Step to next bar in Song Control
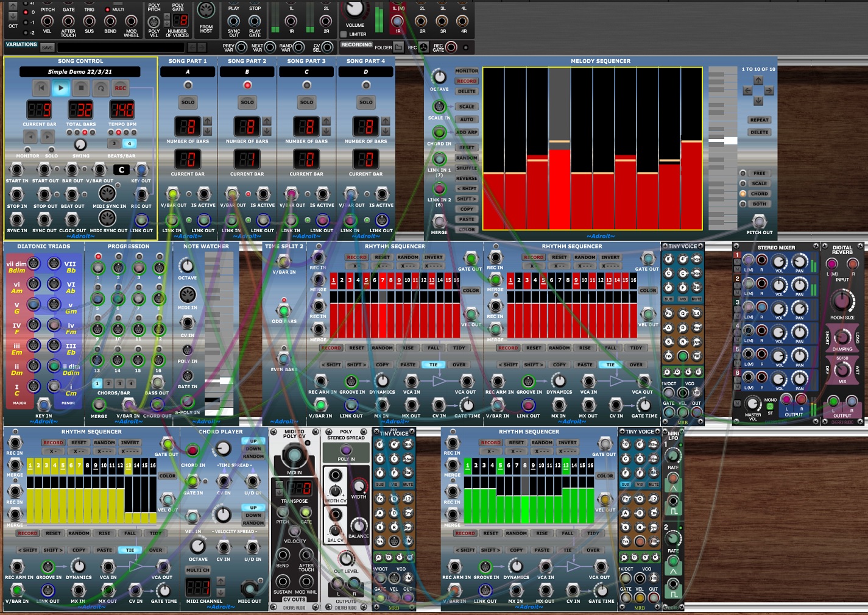The image size is (868, 615). [48, 137]
